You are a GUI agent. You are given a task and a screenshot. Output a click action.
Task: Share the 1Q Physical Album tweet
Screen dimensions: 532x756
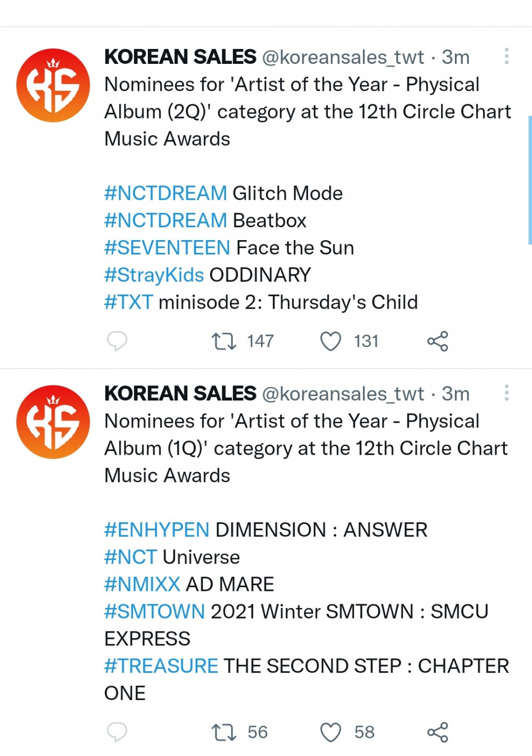[438, 732]
